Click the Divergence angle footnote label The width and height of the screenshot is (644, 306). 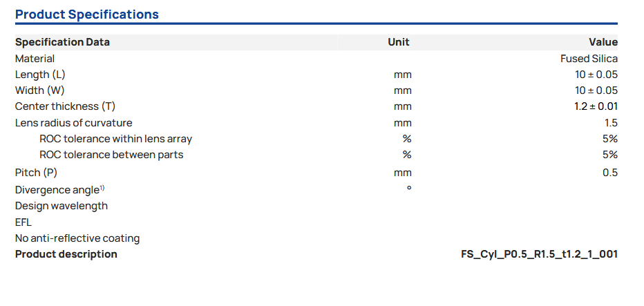coord(59,190)
